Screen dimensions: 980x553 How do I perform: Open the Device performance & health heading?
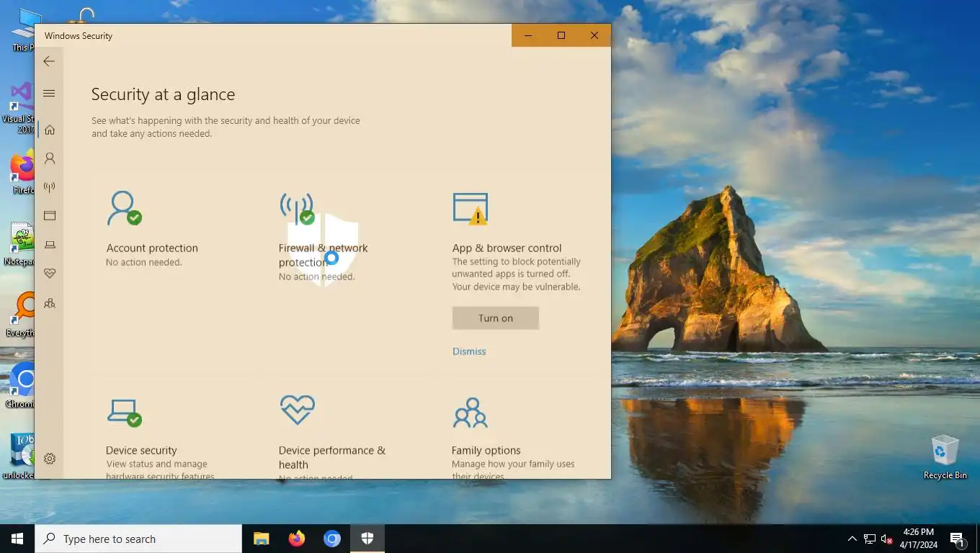(x=332, y=457)
